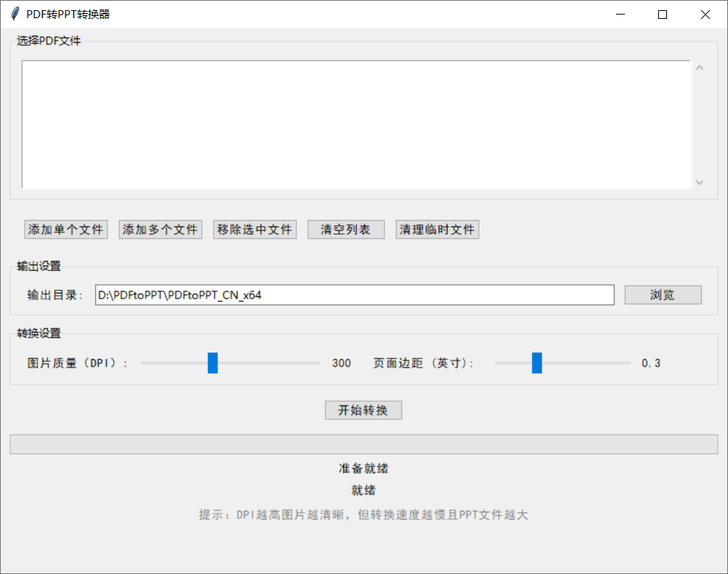The height and width of the screenshot is (574, 728).
Task: Click the 准备就绪 status label
Action: (364, 468)
